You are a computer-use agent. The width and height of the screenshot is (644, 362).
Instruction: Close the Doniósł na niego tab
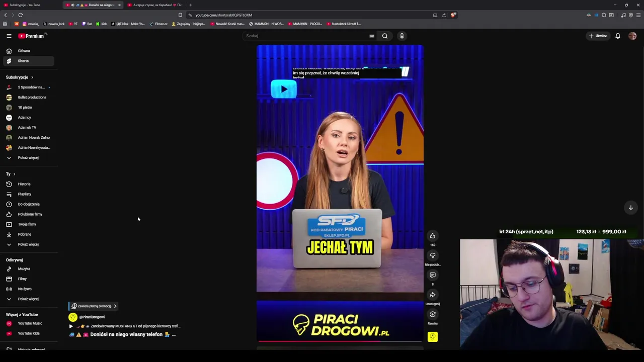119,5
